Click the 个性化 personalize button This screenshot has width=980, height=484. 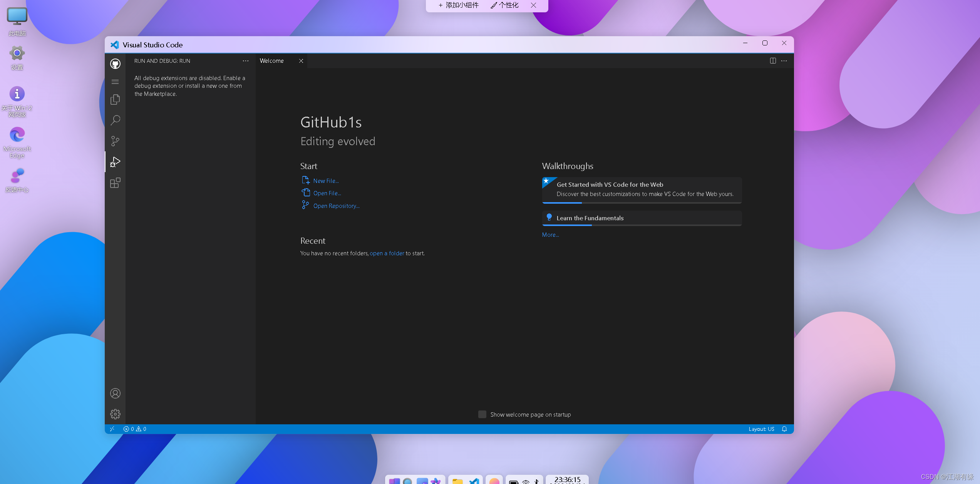click(x=504, y=5)
